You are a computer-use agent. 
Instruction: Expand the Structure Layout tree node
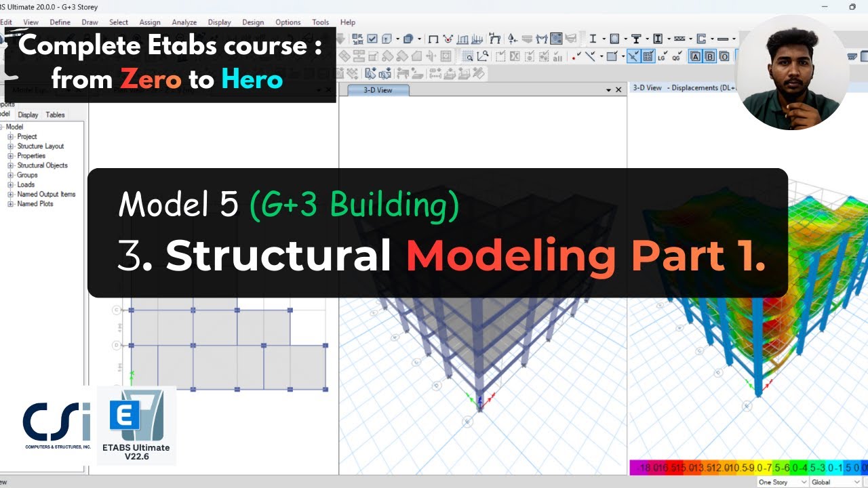tap(10, 146)
